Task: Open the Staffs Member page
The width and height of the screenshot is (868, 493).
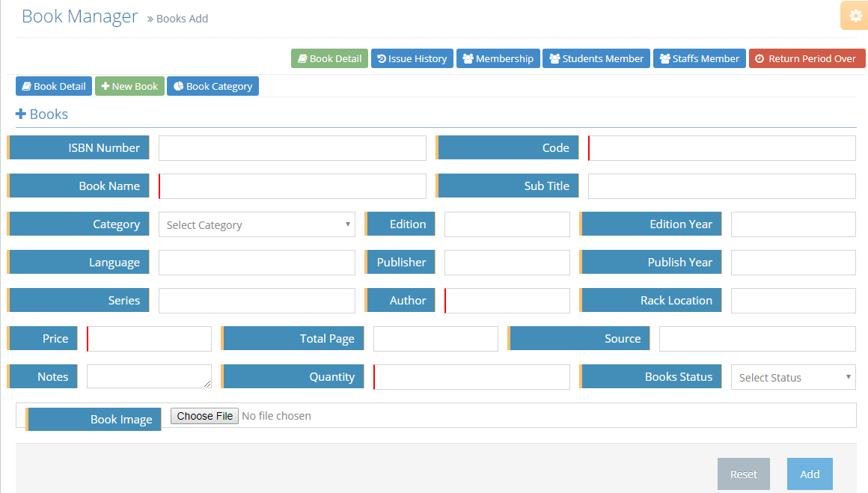Action: point(699,58)
